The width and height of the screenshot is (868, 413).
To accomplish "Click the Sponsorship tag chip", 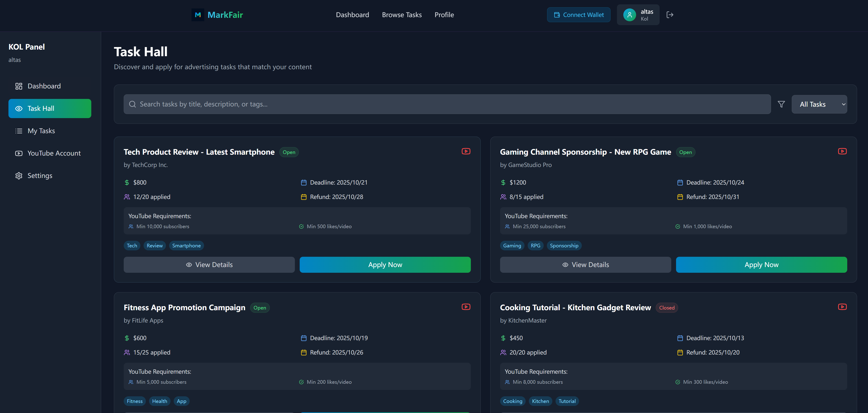I will pos(564,245).
